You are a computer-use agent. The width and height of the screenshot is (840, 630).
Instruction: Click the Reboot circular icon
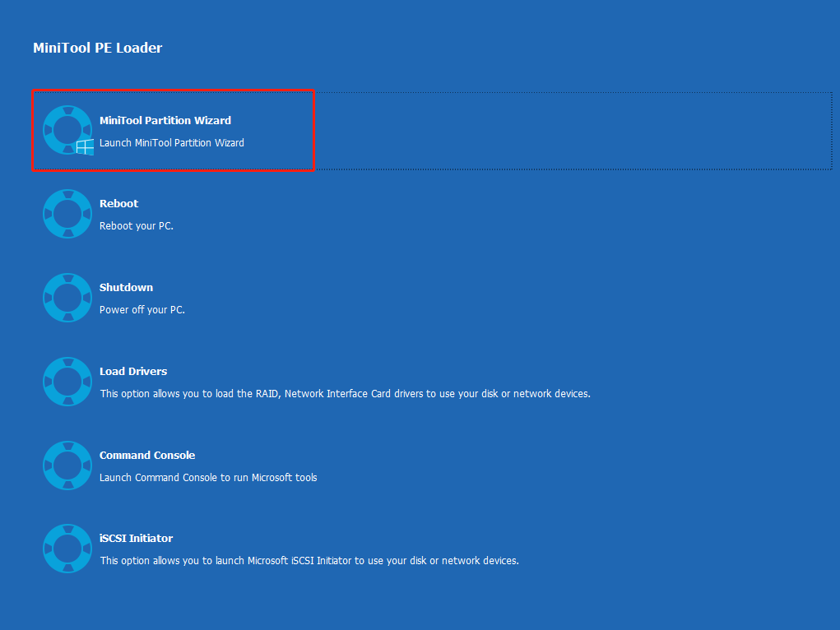pos(67,213)
